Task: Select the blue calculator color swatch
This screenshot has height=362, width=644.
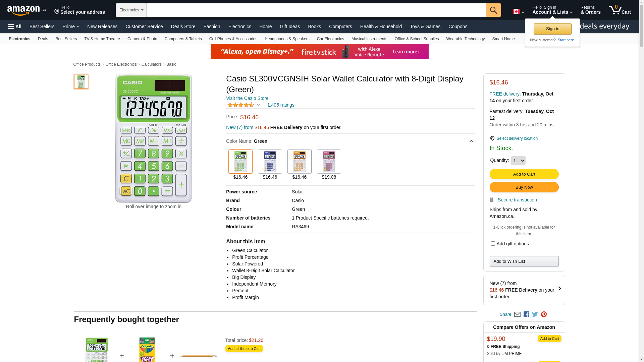Action: (270, 162)
